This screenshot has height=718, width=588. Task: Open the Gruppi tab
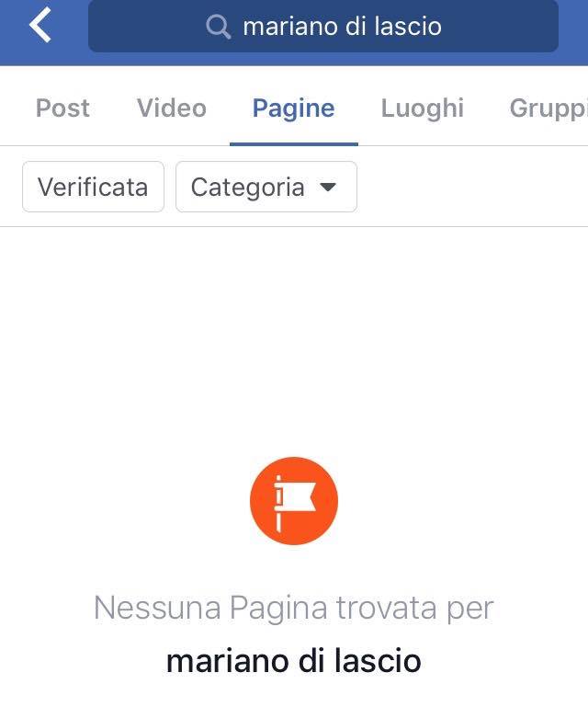click(x=548, y=109)
